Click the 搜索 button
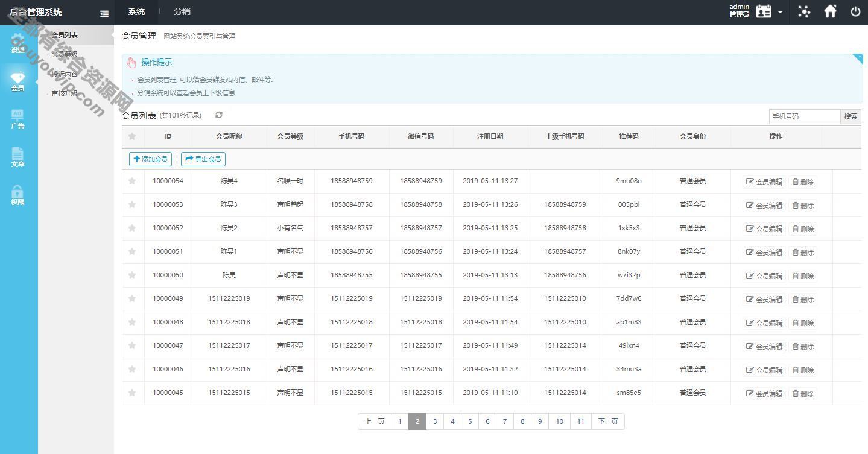 coord(851,116)
